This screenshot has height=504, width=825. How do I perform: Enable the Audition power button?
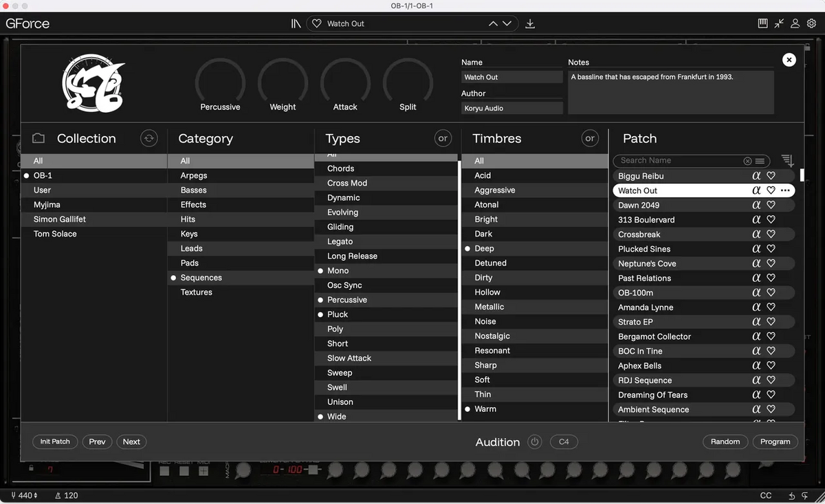pyautogui.click(x=535, y=442)
